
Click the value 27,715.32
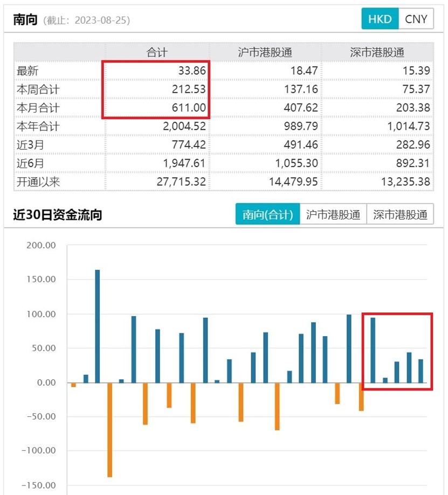point(181,182)
